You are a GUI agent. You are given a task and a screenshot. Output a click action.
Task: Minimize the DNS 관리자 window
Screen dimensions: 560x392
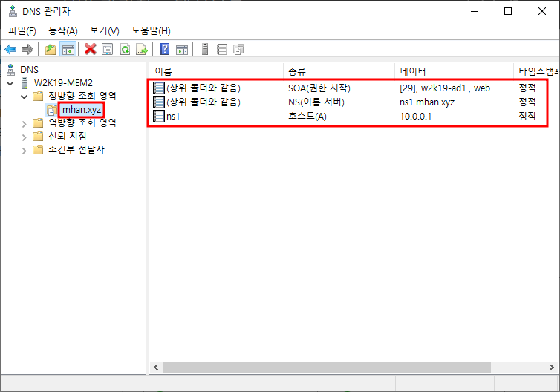coord(475,11)
